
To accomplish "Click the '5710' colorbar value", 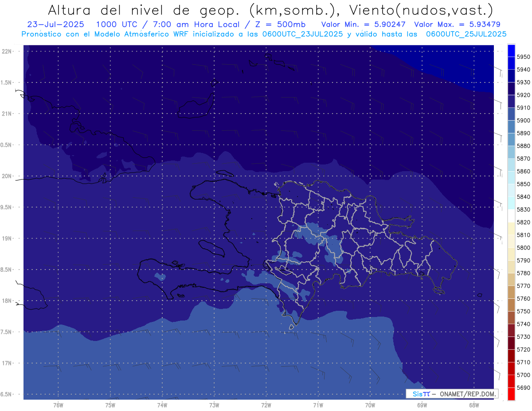I will [524, 362].
